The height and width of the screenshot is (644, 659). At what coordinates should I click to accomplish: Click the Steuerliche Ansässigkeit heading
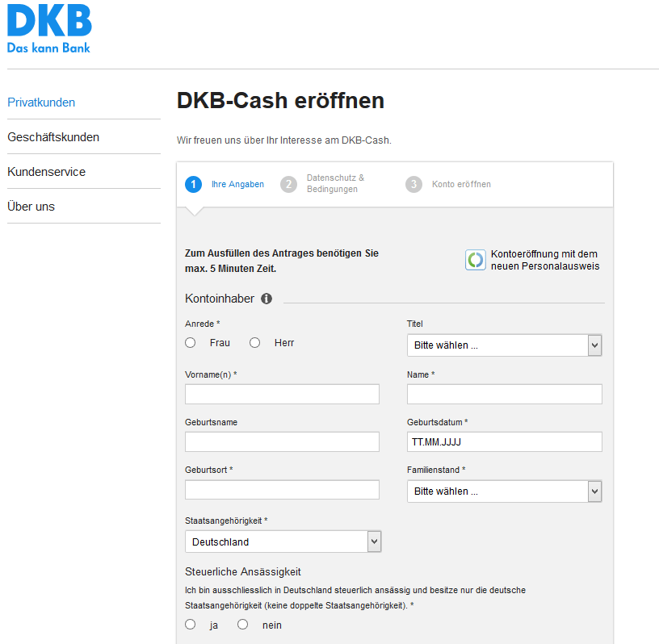tap(243, 571)
